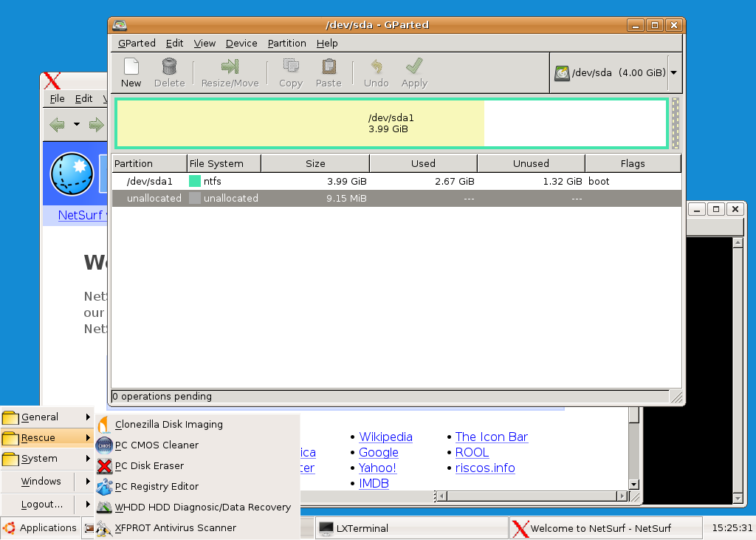Click the Used column header
Viewport: 756px width, 540px height.
coord(423,163)
